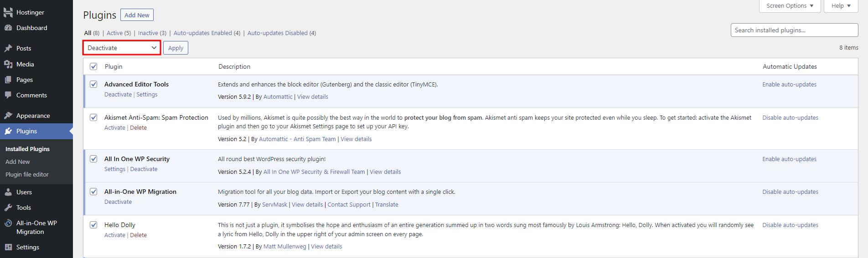Viewport: 868px width, 258px height.
Task: Open Dashboard via its gauge icon
Action: coord(8,28)
